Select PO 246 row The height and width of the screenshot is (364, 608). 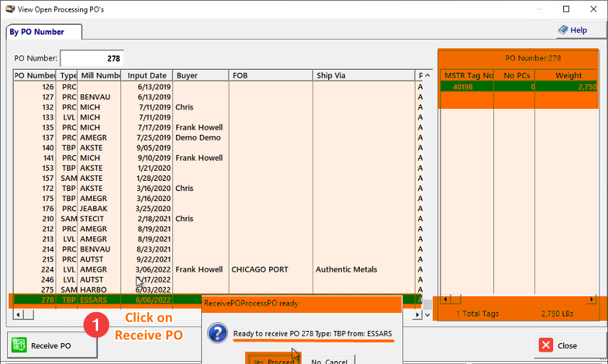pos(218,280)
